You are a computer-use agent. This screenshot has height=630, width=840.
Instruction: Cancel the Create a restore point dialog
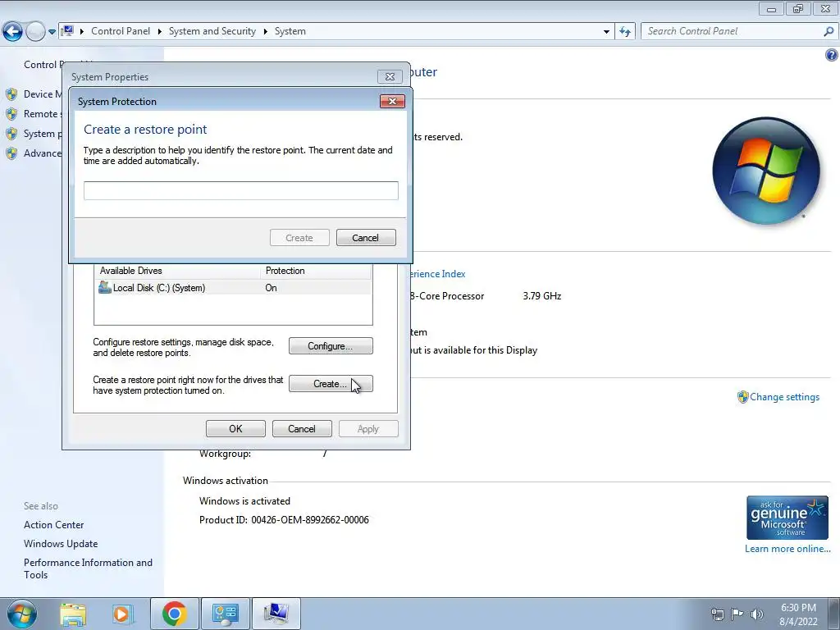(366, 238)
